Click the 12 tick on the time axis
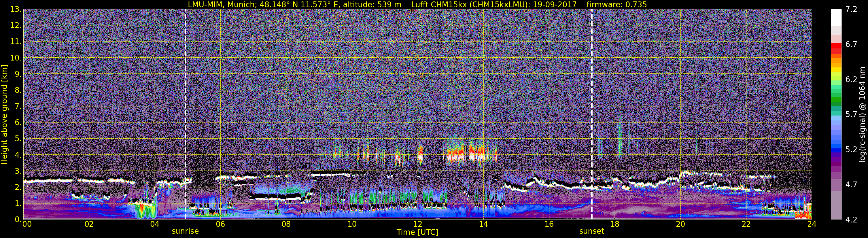The image size is (868, 238). tap(417, 224)
